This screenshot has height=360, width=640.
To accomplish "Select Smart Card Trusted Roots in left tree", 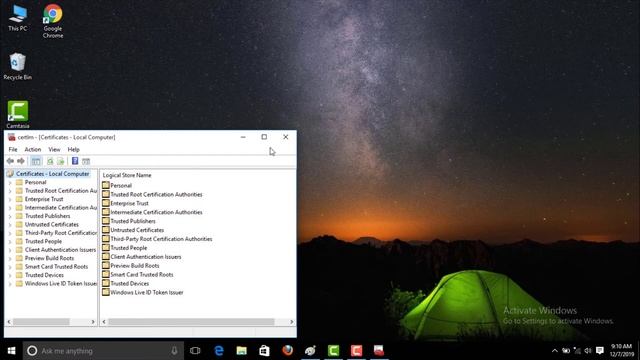I will pyautogui.click(x=56, y=267).
